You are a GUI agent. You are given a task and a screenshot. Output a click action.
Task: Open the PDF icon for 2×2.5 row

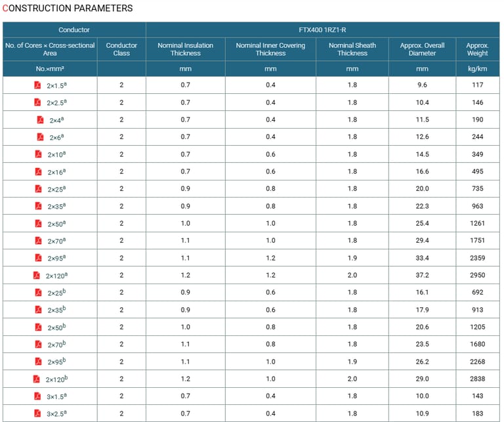[x=37, y=102]
